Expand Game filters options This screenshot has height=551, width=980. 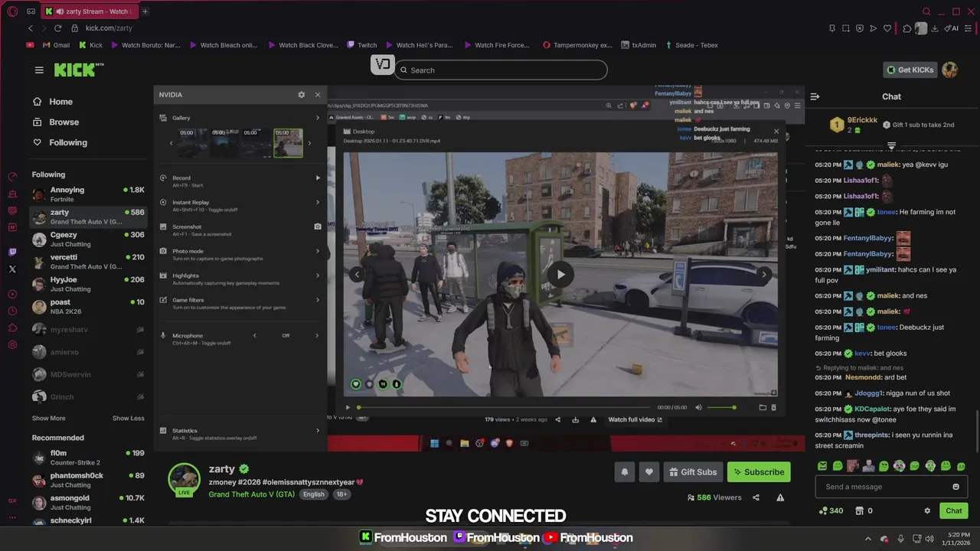pos(318,300)
